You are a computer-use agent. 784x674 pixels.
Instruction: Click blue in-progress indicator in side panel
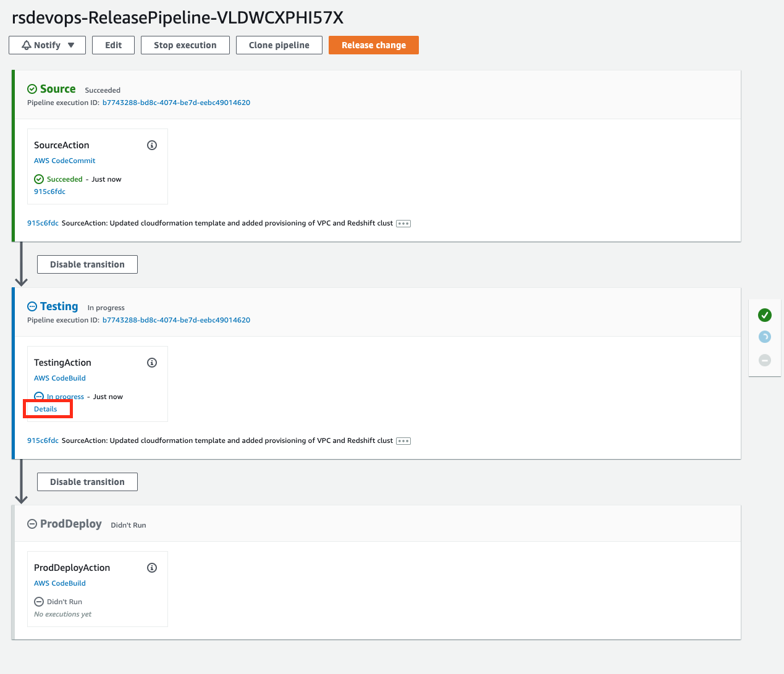(x=765, y=337)
